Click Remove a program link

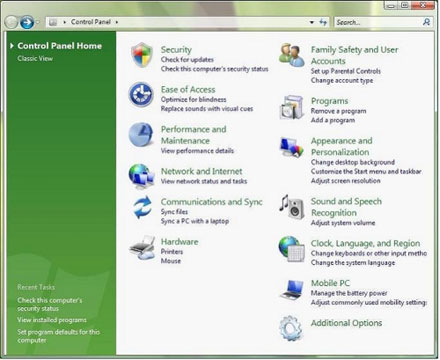[x=338, y=111]
